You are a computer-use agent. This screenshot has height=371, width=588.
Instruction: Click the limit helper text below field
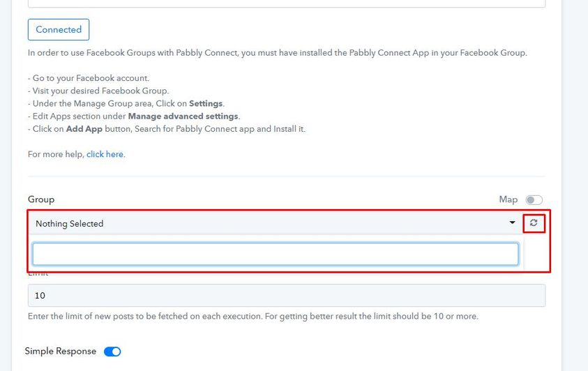[x=253, y=316]
